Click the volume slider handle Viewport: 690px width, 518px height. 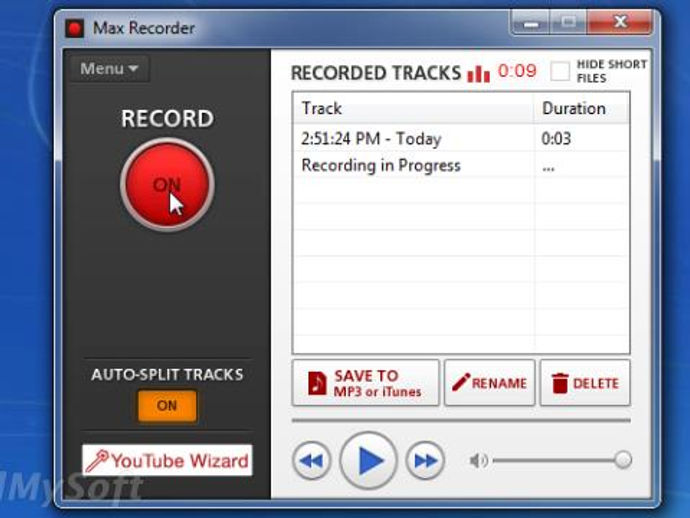pyautogui.click(x=623, y=460)
